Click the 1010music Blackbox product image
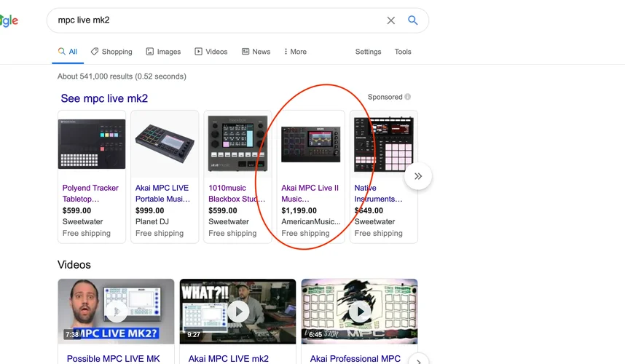 point(237,143)
